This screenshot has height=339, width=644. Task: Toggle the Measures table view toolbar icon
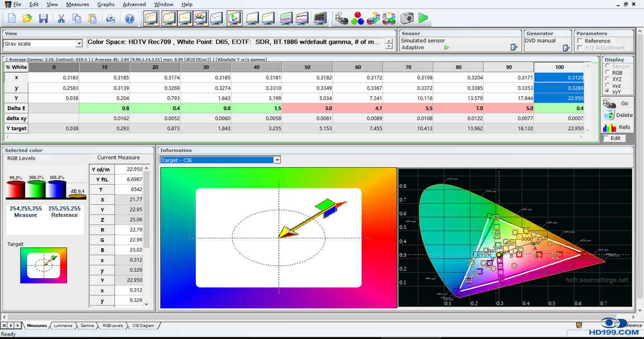151,18
